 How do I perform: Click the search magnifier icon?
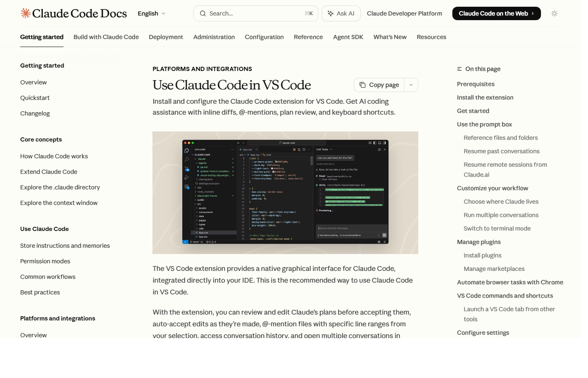[x=203, y=13]
